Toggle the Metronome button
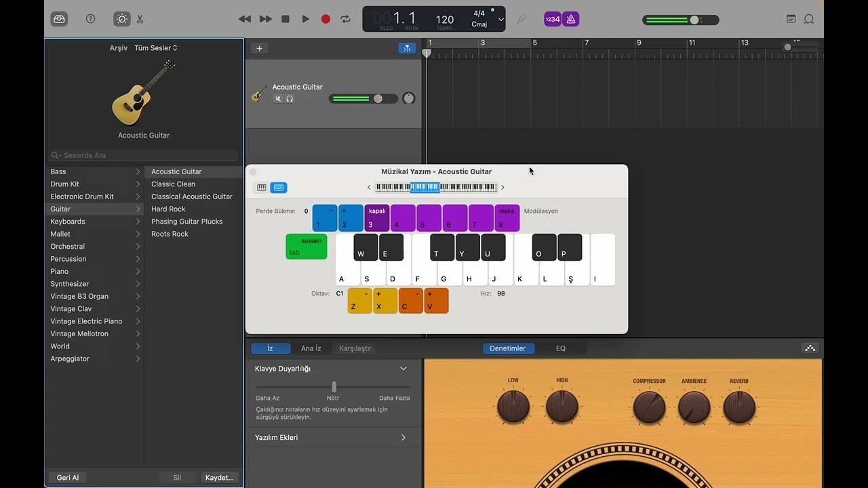 [x=571, y=19]
